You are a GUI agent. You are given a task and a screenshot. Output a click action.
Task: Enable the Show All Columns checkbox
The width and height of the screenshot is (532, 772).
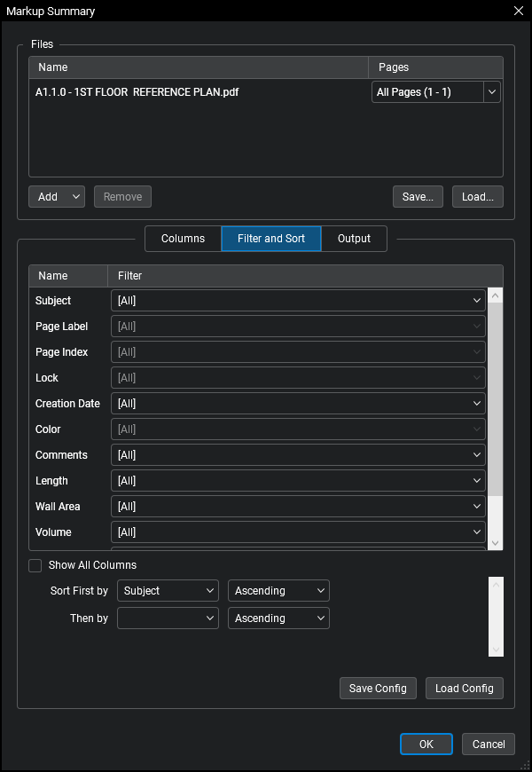[35, 565]
